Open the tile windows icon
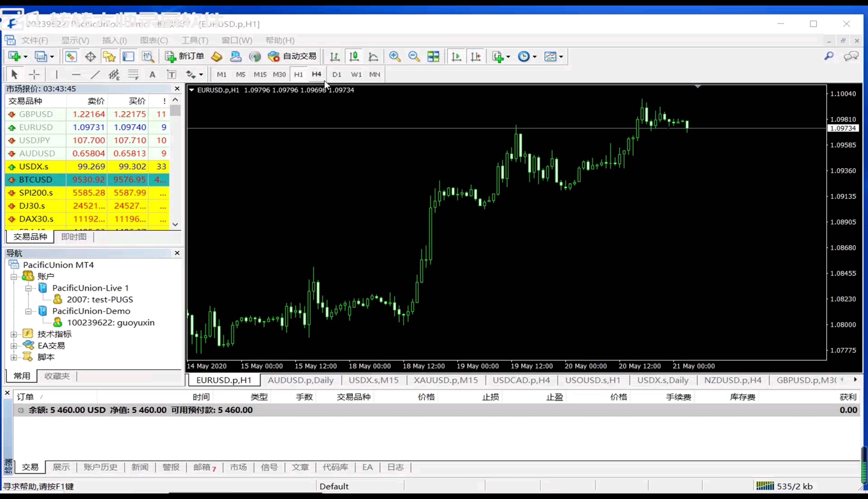The width and height of the screenshot is (868, 499). pyautogui.click(x=433, y=57)
